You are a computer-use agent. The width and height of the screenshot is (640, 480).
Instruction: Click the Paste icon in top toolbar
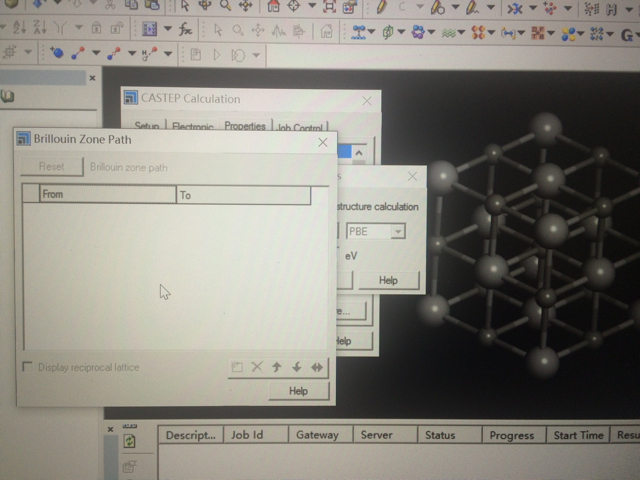[153, 5]
